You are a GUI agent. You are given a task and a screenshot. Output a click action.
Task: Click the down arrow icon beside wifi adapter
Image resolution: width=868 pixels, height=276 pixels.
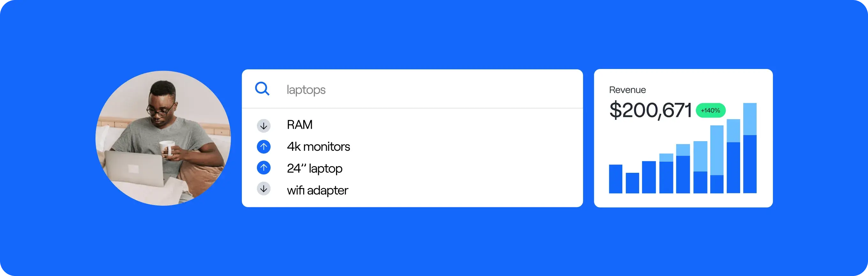(264, 189)
